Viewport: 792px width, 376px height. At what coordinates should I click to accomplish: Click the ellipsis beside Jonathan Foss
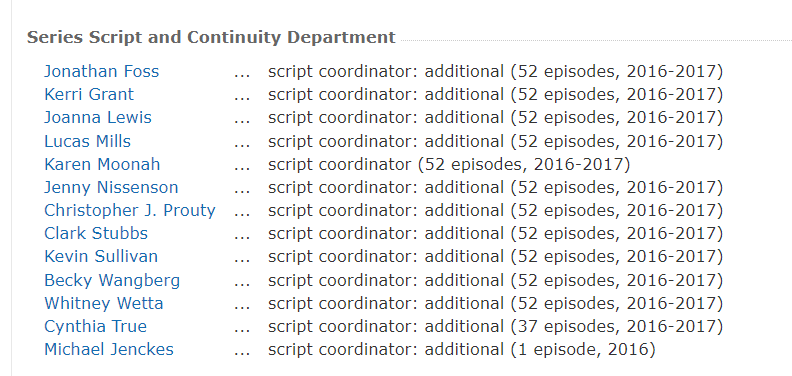(x=242, y=74)
